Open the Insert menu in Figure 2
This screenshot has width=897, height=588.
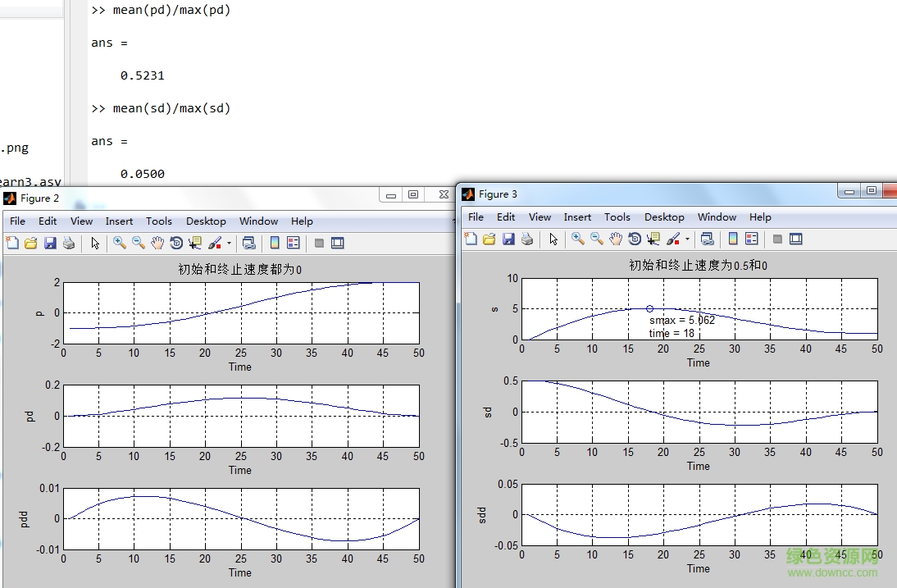pos(119,221)
